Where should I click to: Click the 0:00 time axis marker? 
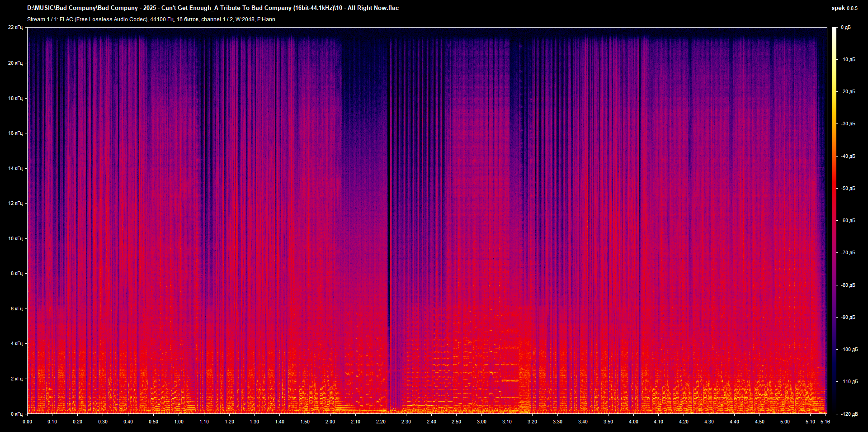pyautogui.click(x=28, y=422)
